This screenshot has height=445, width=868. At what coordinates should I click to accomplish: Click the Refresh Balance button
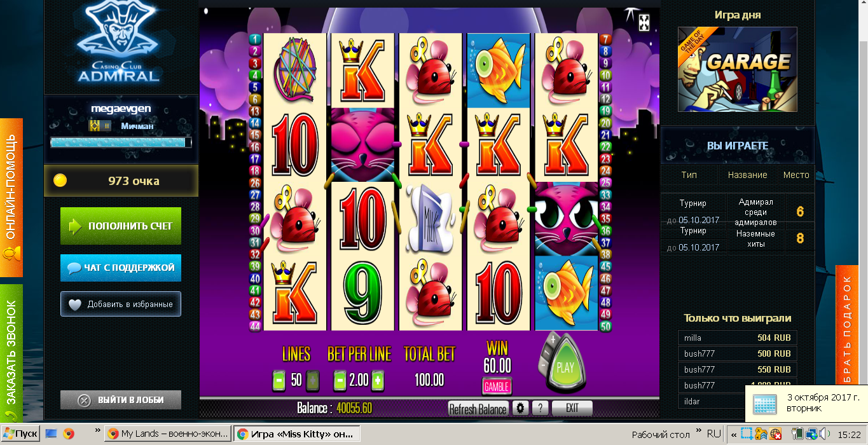[478, 409]
